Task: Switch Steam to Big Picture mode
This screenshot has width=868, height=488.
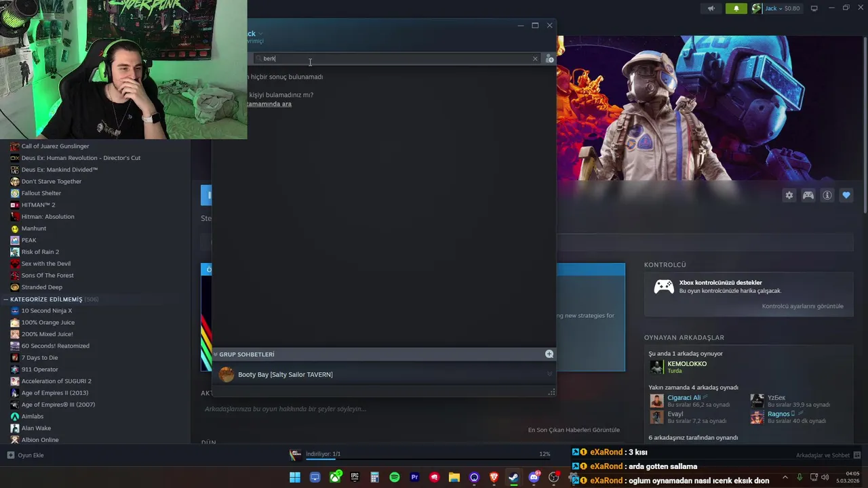Action: [x=814, y=8]
